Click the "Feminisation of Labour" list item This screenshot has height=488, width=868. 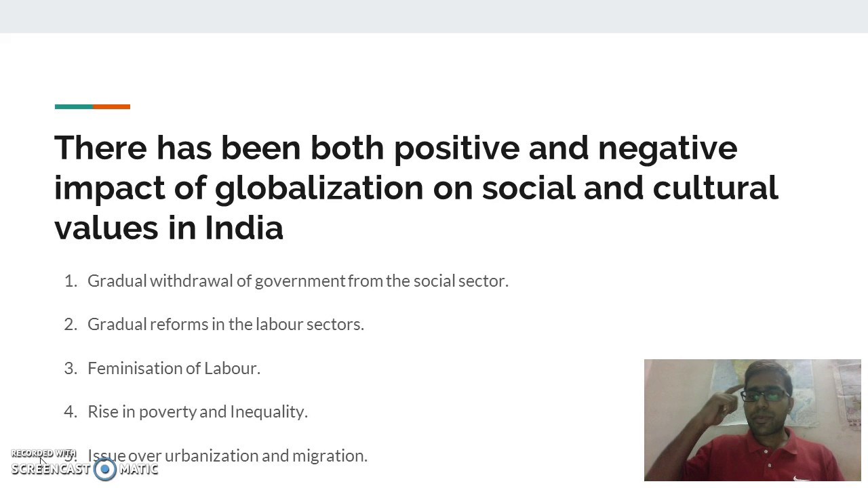coord(174,368)
